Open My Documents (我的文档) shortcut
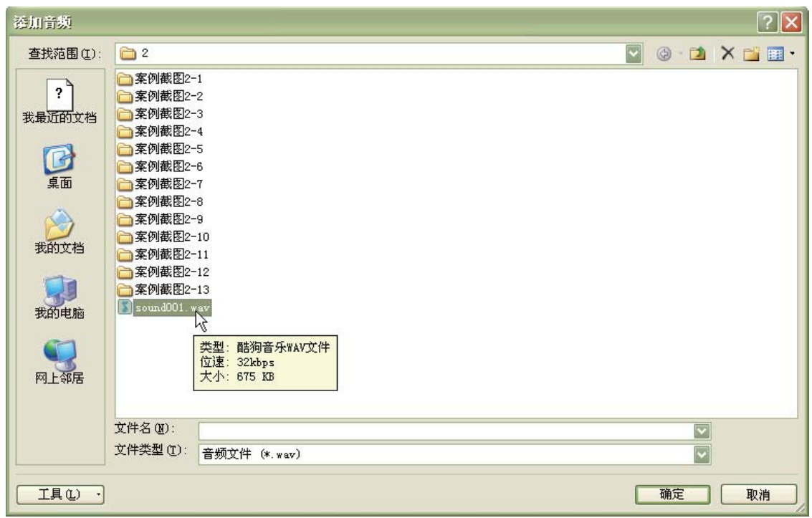 click(59, 232)
